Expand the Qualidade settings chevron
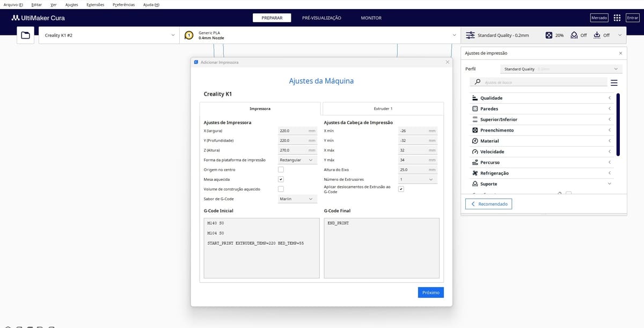 (610, 98)
